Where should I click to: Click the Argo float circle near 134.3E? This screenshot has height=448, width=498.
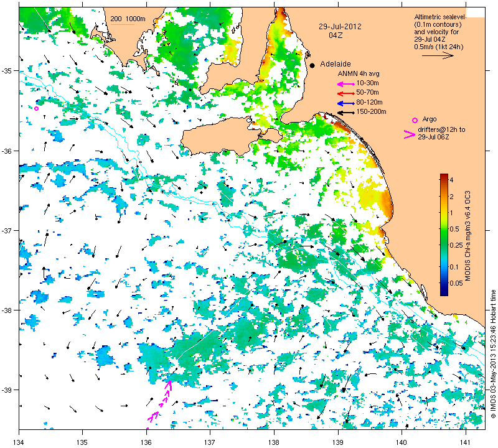point(37,109)
